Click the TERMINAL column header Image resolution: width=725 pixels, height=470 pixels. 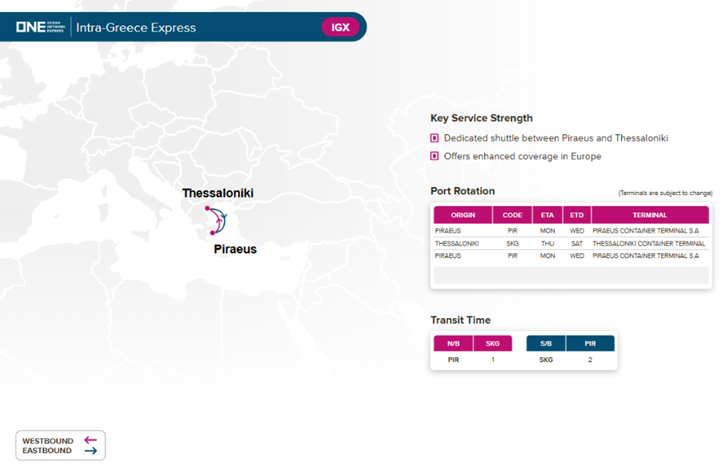point(649,215)
